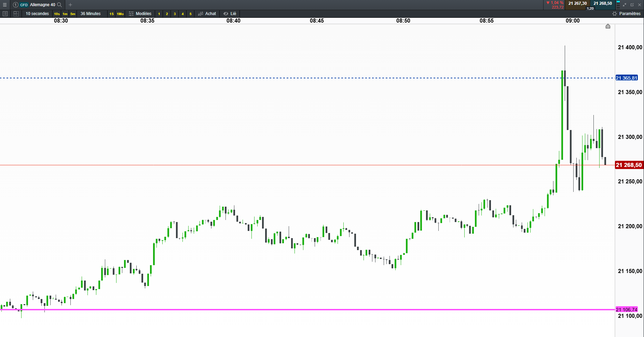
Task: Click the 21 100,00 price axis label
Action: click(630, 316)
